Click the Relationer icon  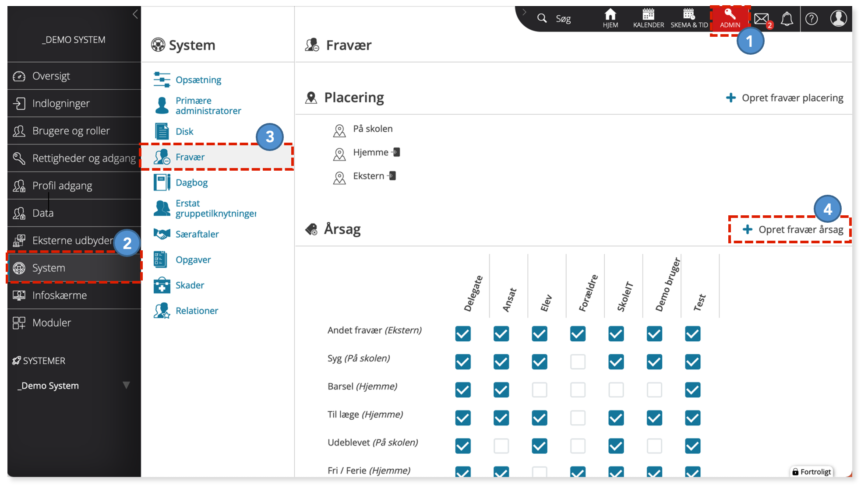(162, 311)
